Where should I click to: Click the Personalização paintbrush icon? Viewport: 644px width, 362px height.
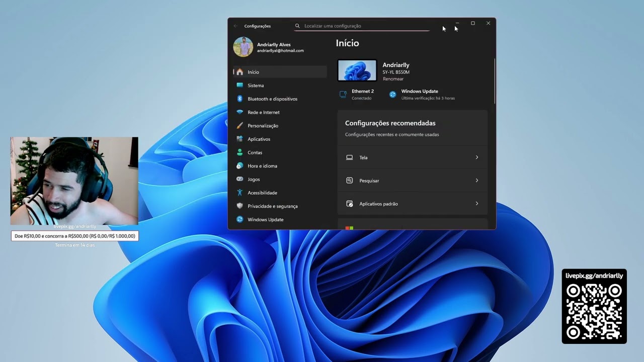tap(240, 126)
